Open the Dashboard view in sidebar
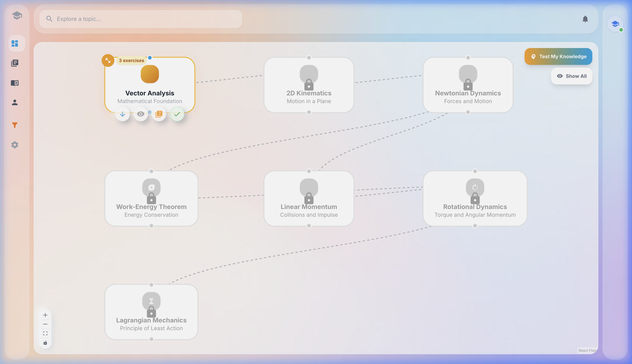 click(x=15, y=43)
